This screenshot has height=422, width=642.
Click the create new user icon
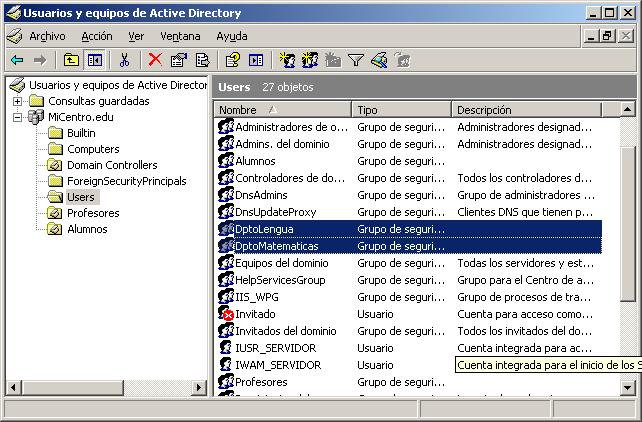click(287, 60)
